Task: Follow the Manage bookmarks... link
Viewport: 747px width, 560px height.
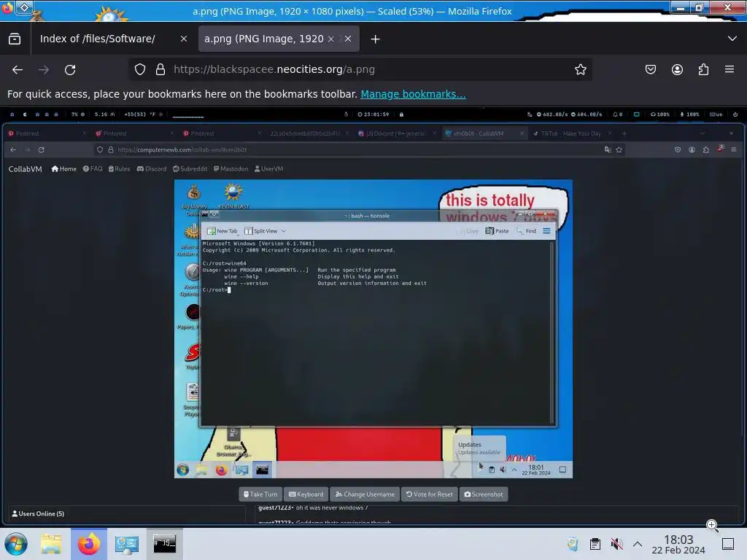Action: (413, 94)
